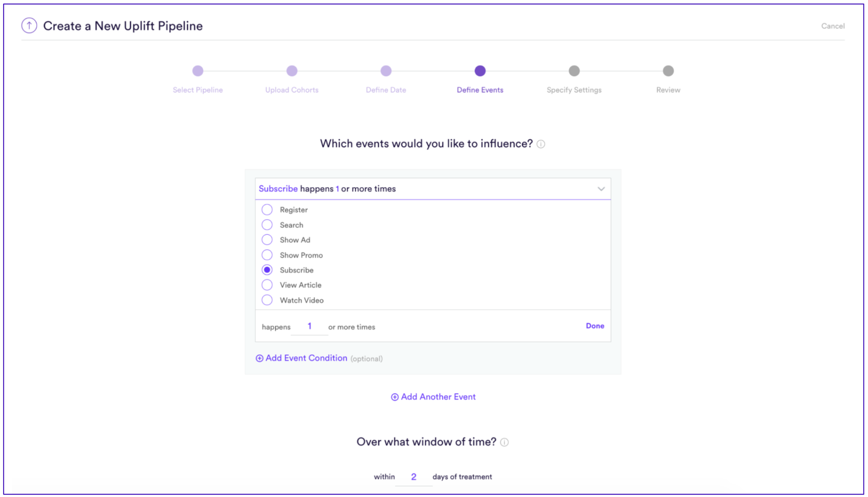Edit the days of treatment field
868x497 pixels.
coord(413,477)
